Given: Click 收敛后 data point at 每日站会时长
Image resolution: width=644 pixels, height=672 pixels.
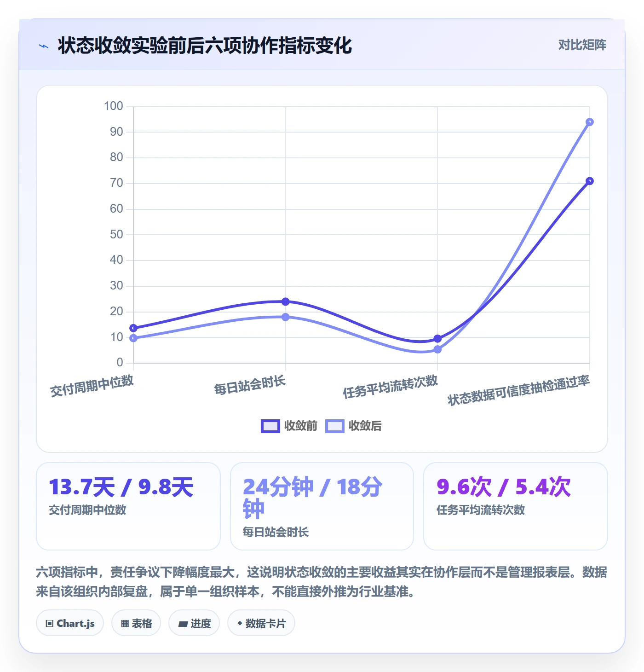Looking at the screenshot, I should tap(286, 317).
